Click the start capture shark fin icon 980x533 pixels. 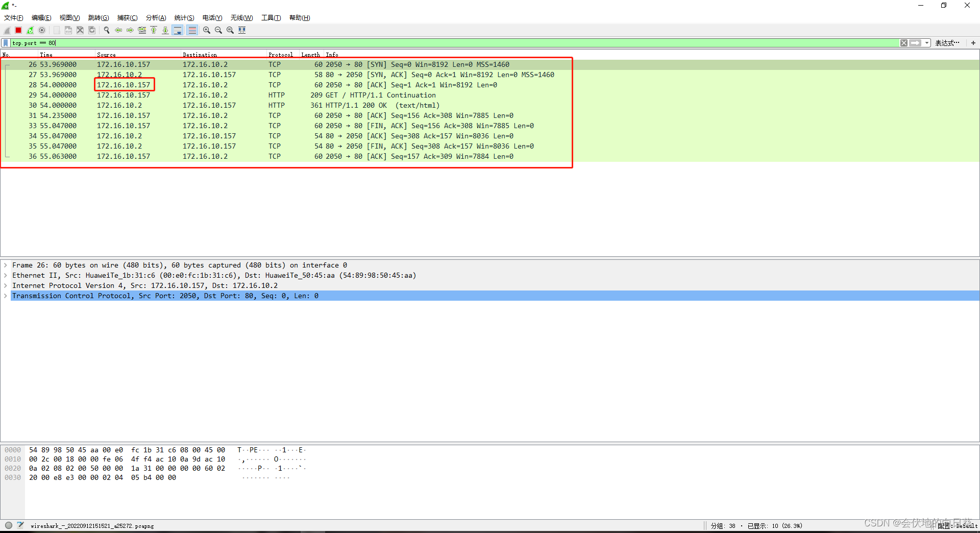tap(7, 30)
